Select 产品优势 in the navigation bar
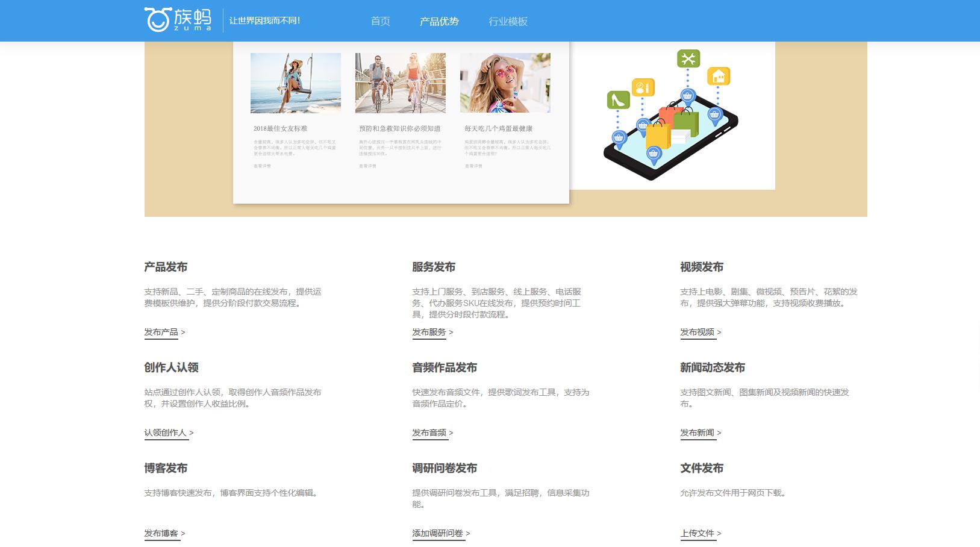 tap(439, 20)
